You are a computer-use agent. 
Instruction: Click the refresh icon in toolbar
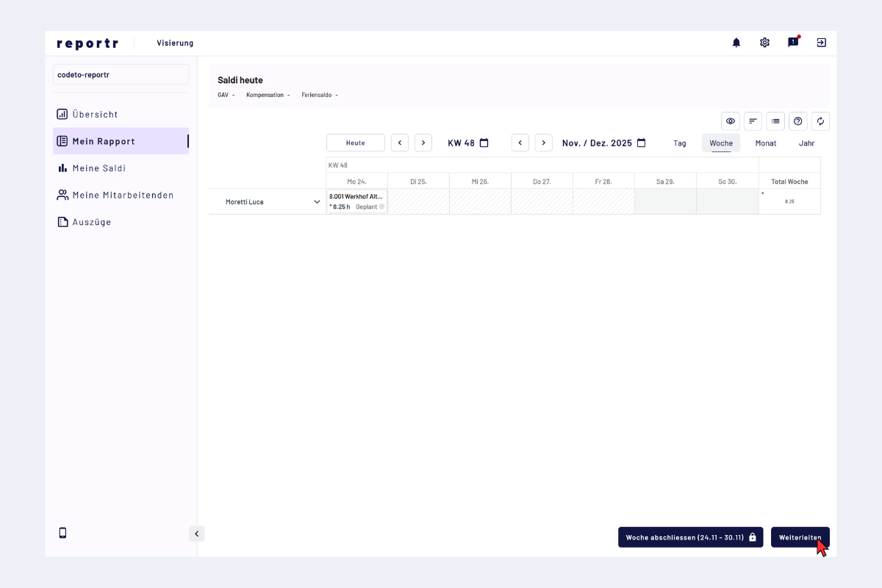point(820,121)
